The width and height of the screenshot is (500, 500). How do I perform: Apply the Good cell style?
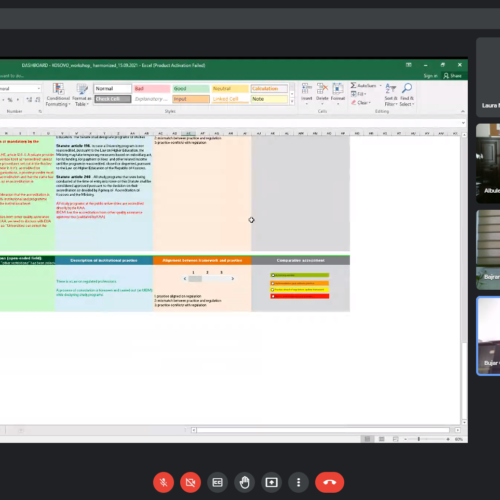(x=191, y=89)
